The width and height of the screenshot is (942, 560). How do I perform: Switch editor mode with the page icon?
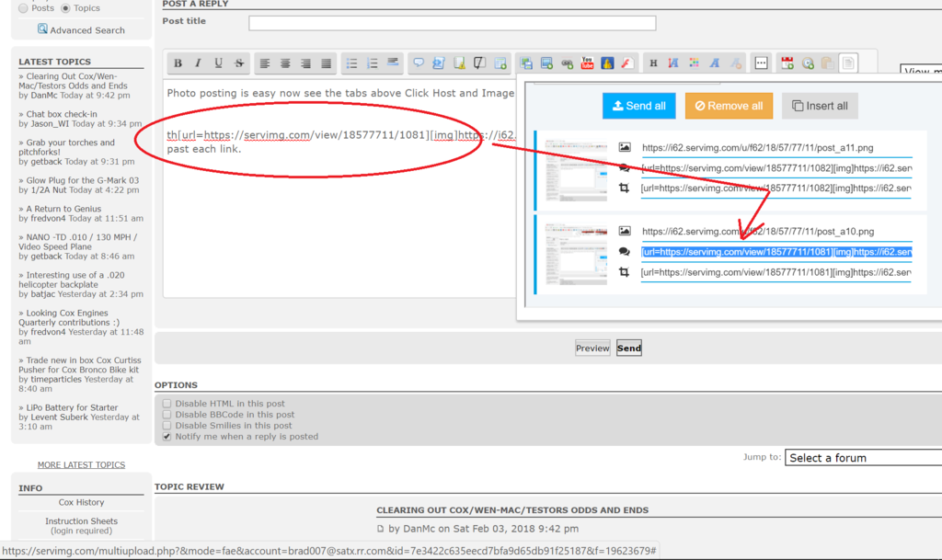(x=848, y=63)
